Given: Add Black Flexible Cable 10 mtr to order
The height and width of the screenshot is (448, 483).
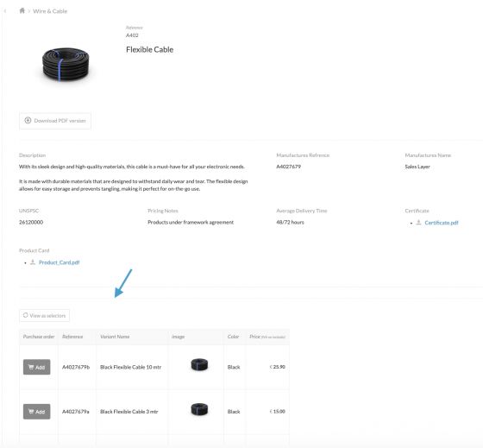Looking at the screenshot, I should (x=36, y=367).
